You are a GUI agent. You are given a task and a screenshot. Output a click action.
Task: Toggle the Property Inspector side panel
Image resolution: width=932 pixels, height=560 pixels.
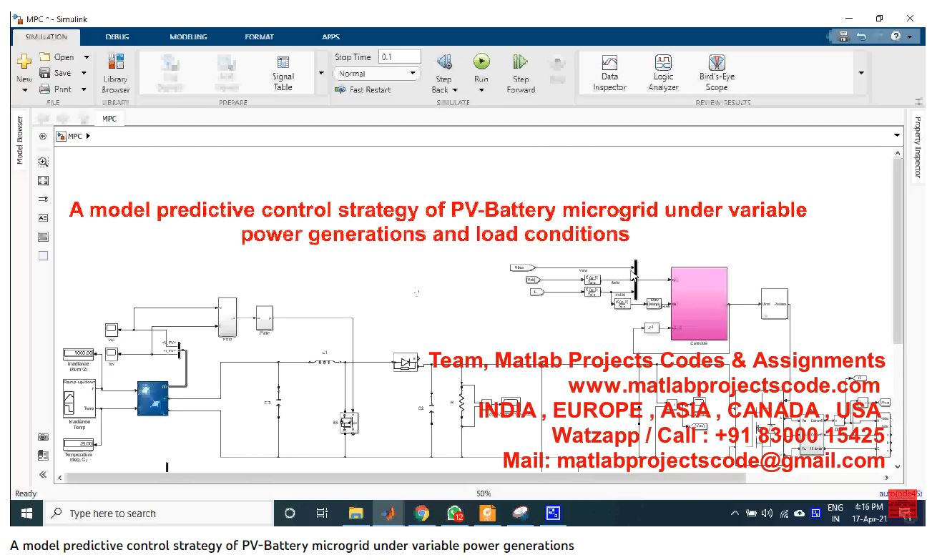tap(918, 147)
